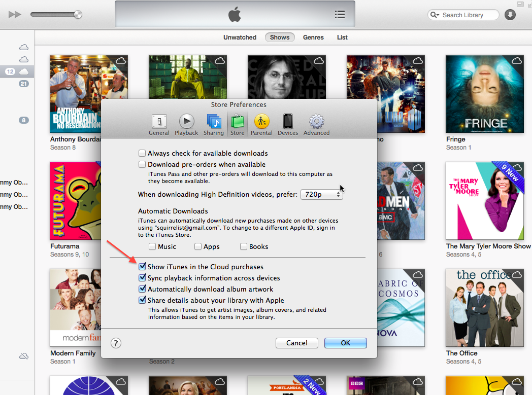Click cloud icon on The Office artwork

point(517,275)
